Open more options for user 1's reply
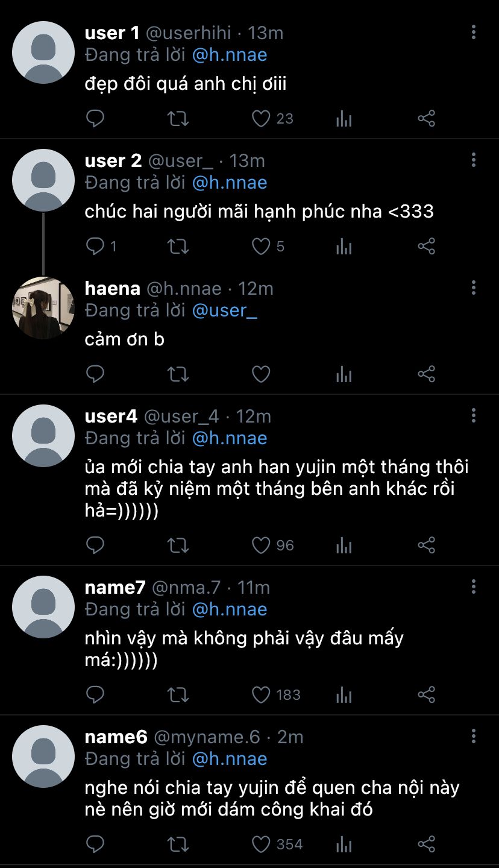Screen dimensions: 499x868 pyautogui.click(x=474, y=33)
